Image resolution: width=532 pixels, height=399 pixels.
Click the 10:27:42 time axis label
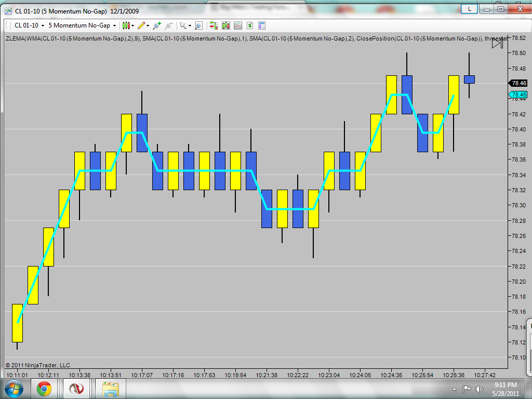(485, 375)
